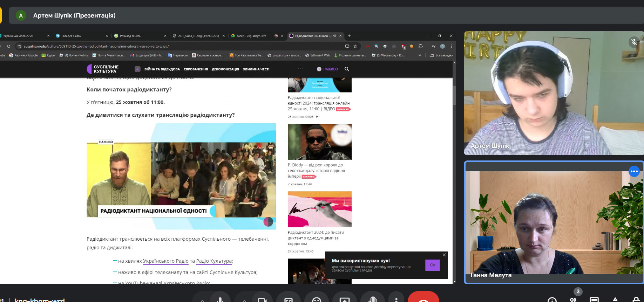The height and width of the screenshot is (302, 644).
Task: Open the Сериалы в жанре bookmark
Action: click(x=208, y=55)
